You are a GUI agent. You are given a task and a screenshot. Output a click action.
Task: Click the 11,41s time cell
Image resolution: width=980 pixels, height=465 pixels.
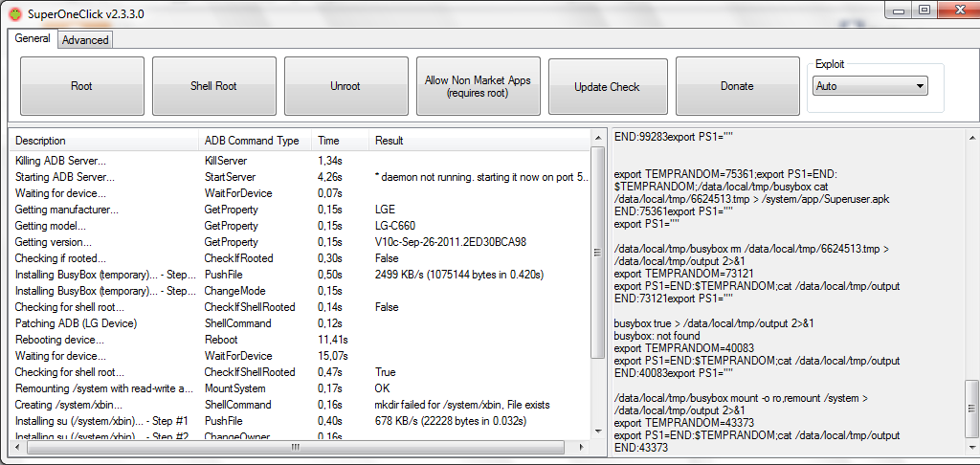(x=332, y=340)
